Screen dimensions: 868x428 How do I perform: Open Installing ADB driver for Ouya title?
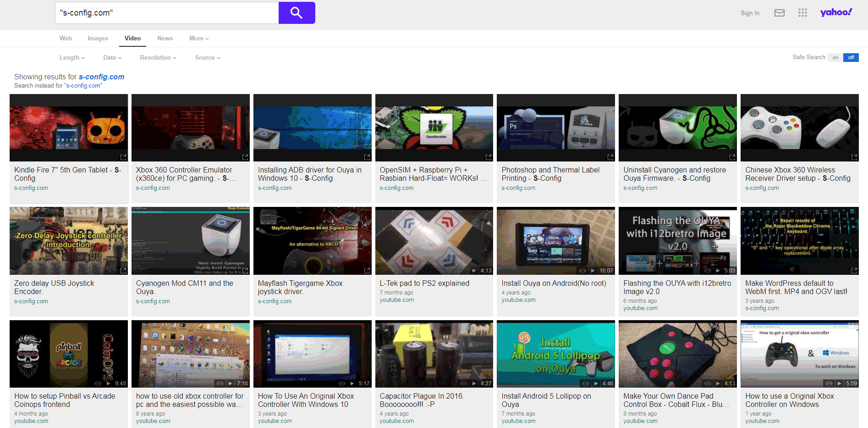(310, 174)
